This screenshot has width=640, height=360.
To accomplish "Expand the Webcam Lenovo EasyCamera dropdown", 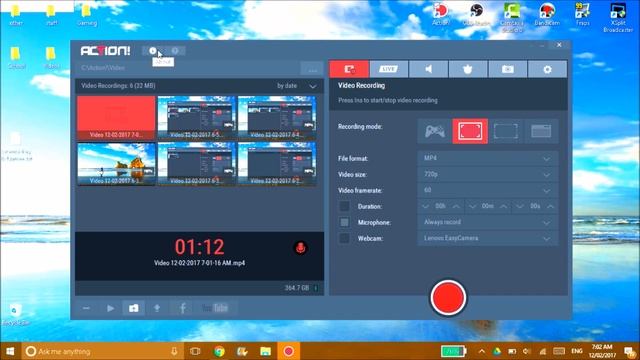I will point(488,238).
